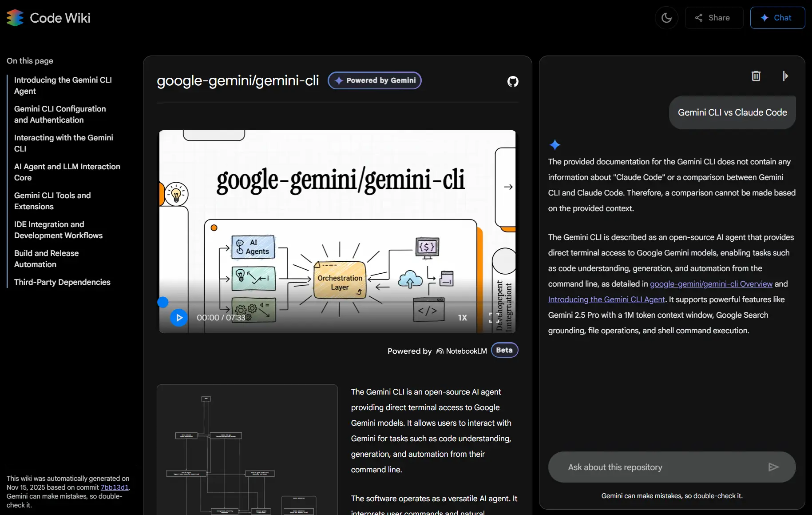Click the Share button
The height and width of the screenshot is (515, 812).
[x=713, y=18]
